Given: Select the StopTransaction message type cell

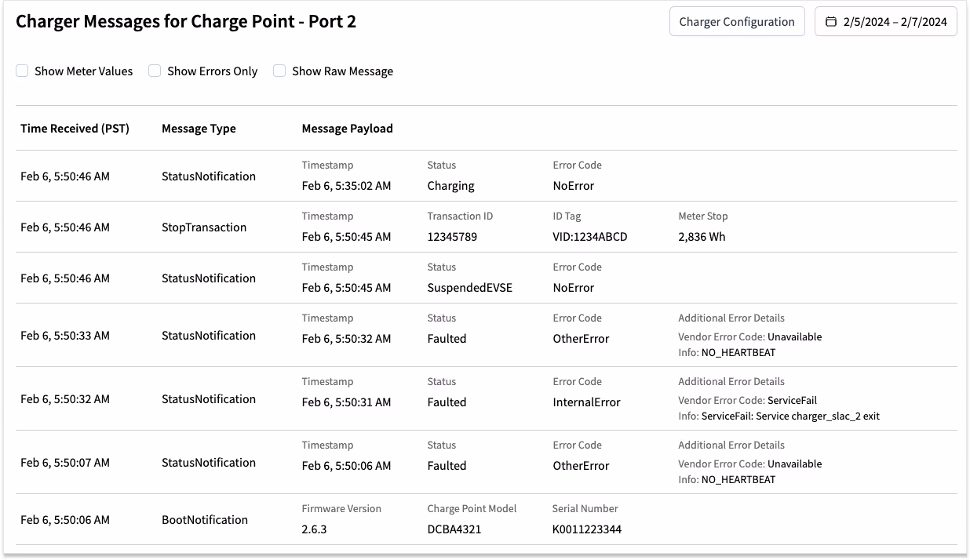Looking at the screenshot, I should pos(204,227).
